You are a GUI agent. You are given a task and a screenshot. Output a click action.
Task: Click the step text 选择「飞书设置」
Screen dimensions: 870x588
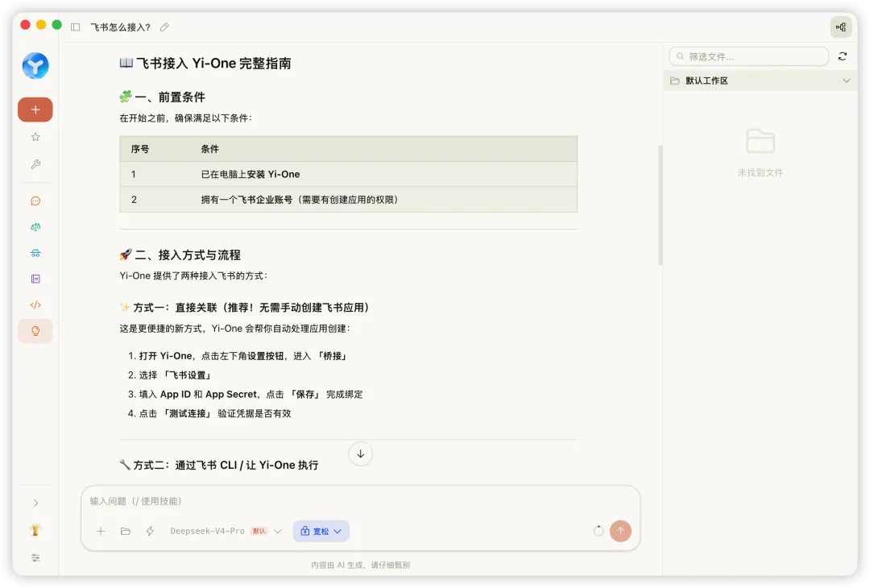176,375
